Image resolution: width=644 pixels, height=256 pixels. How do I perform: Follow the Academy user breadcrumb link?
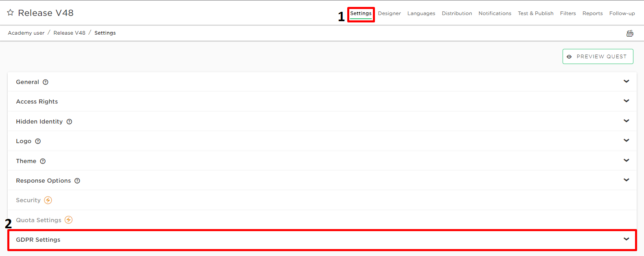pos(26,33)
